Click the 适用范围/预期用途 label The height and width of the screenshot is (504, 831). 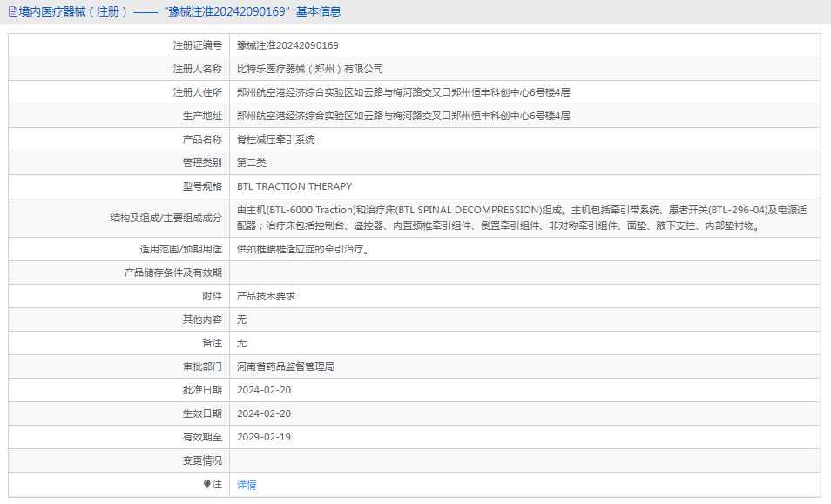tap(180, 249)
